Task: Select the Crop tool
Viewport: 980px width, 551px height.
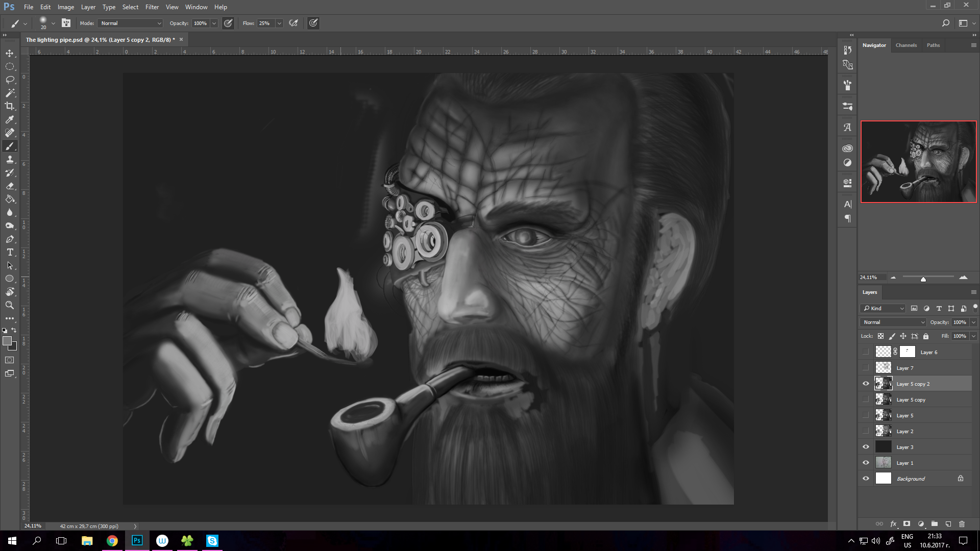Action: tap(10, 106)
